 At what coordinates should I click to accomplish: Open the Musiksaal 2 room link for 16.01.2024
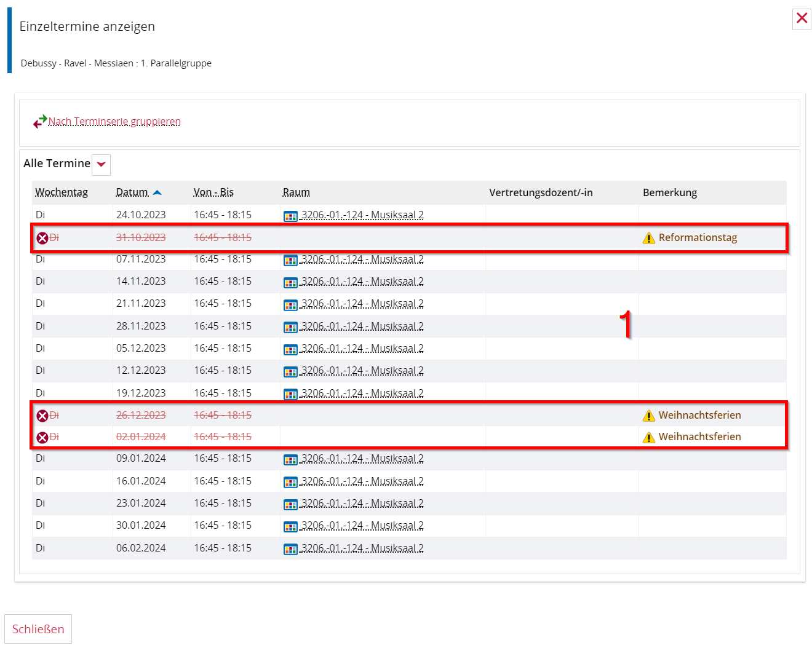(x=362, y=481)
